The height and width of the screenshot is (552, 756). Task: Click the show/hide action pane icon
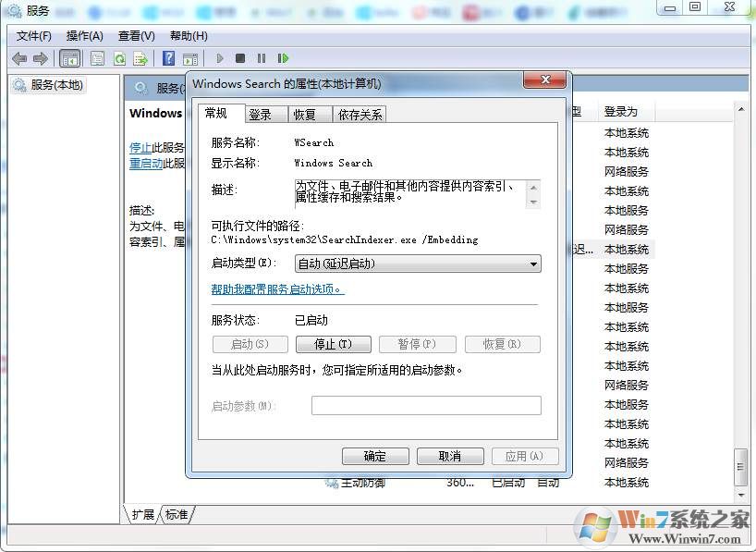190,59
